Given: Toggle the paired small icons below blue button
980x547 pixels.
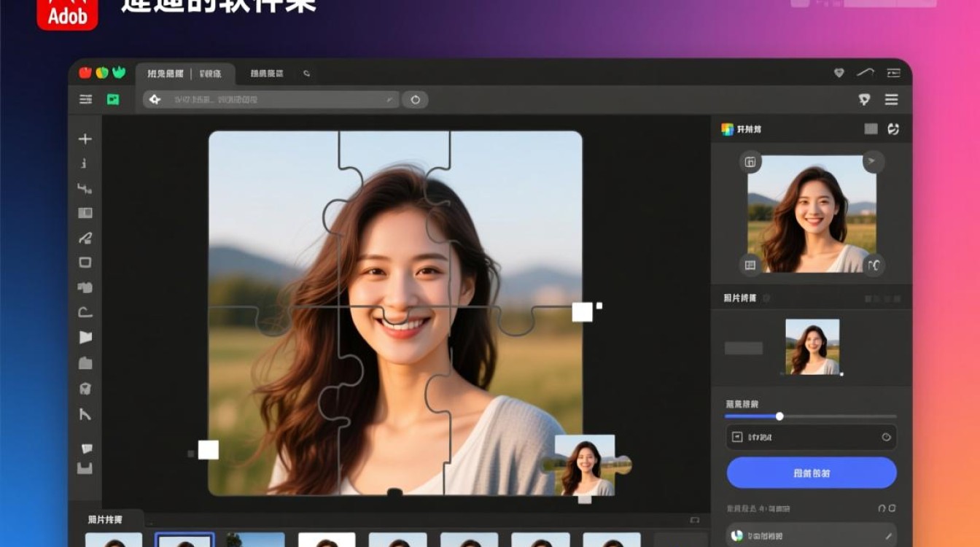Looking at the screenshot, I should coord(887,508).
